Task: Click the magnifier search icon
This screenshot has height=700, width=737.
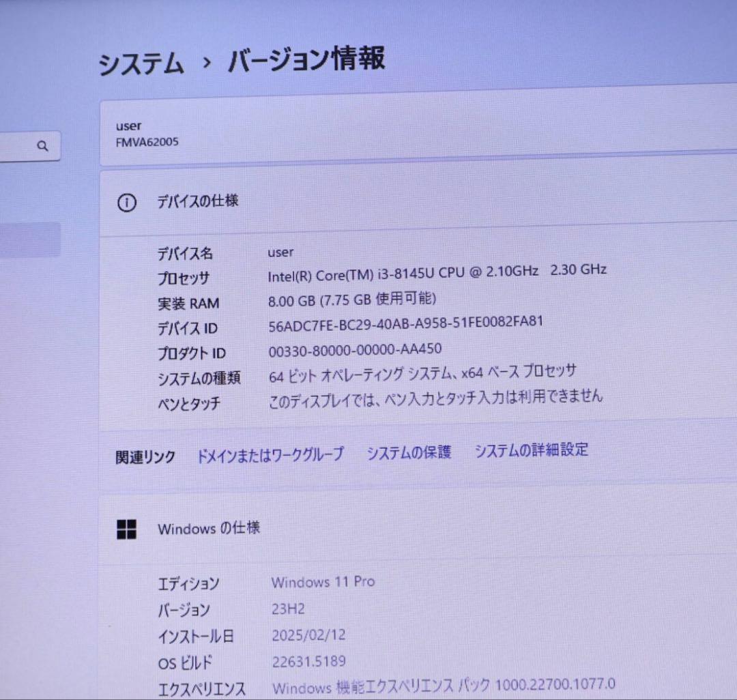Action: 43,146
